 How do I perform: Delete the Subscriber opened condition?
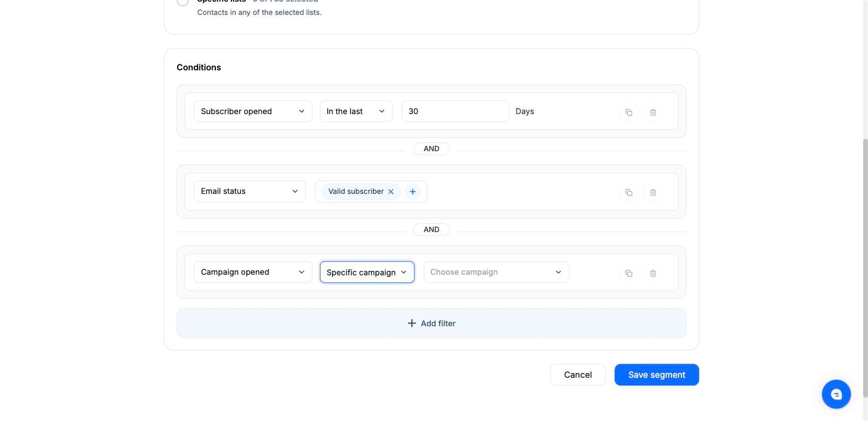[653, 112]
